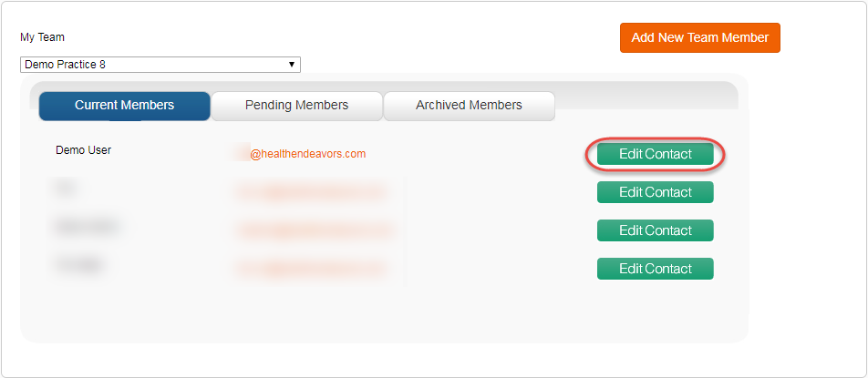Click the Add New Team Member button

(699, 37)
